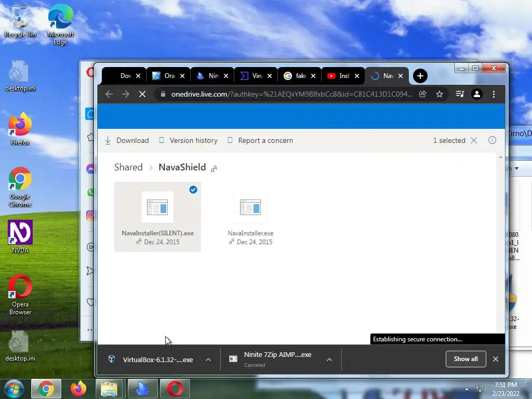This screenshot has width=532, height=399.
Task: Open a new Chrome tab
Action: tap(420, 76)
